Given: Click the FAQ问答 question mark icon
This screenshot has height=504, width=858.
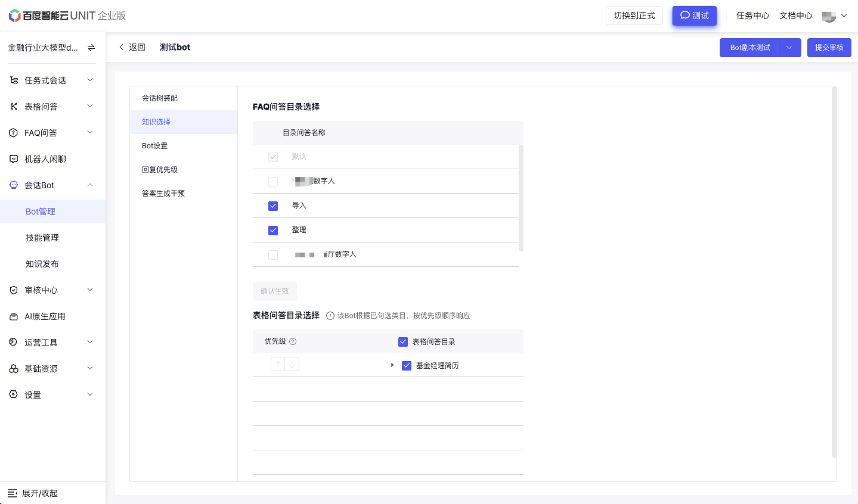Looking at the screenshot, I should 14,133.
